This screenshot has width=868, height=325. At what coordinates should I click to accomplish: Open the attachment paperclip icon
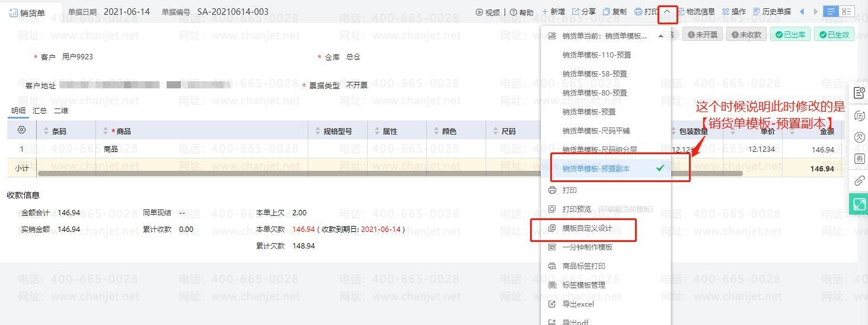click(859, 181)
